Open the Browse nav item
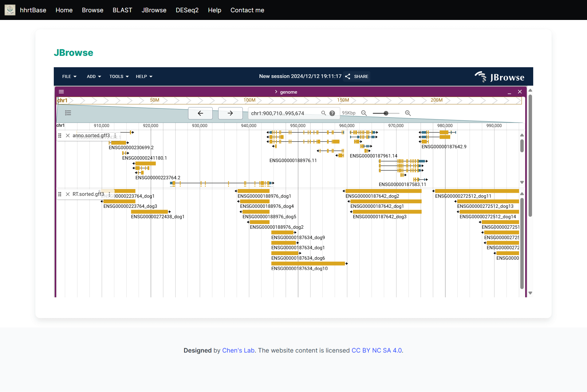Viewport: 587px width, 392px height. pos(93,10)
